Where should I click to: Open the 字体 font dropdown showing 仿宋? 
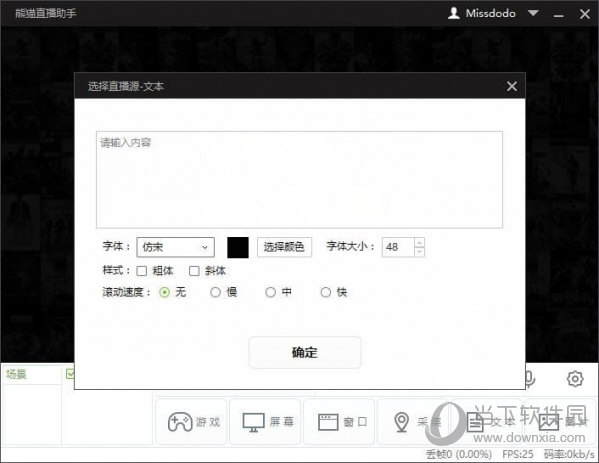pos(175,247)
